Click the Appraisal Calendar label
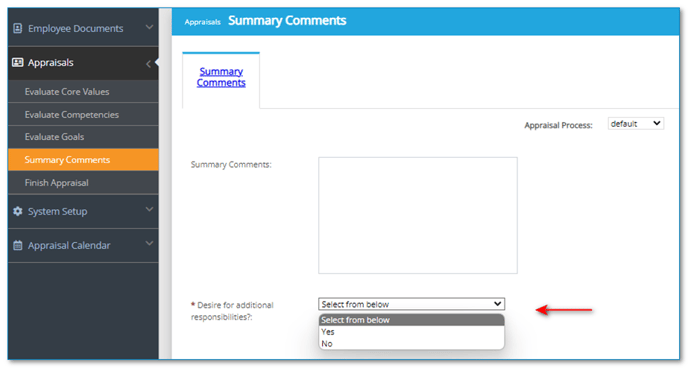The width and height of the screenshot is (688, 368). pos(69,245)
